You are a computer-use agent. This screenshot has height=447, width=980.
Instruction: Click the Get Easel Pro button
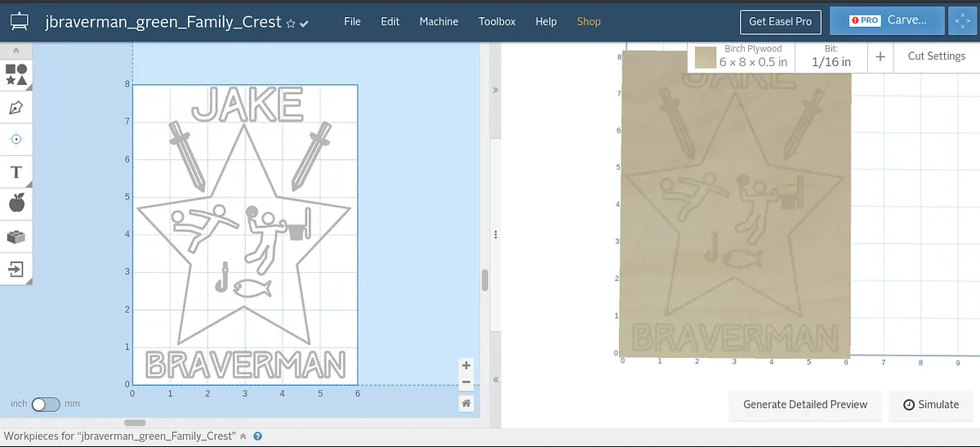click(780, 21)
